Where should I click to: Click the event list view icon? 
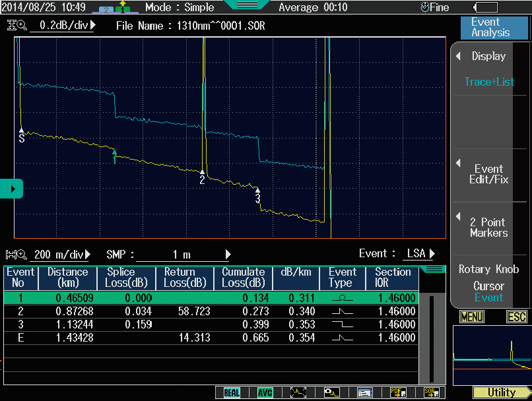[x=365, y=392]
